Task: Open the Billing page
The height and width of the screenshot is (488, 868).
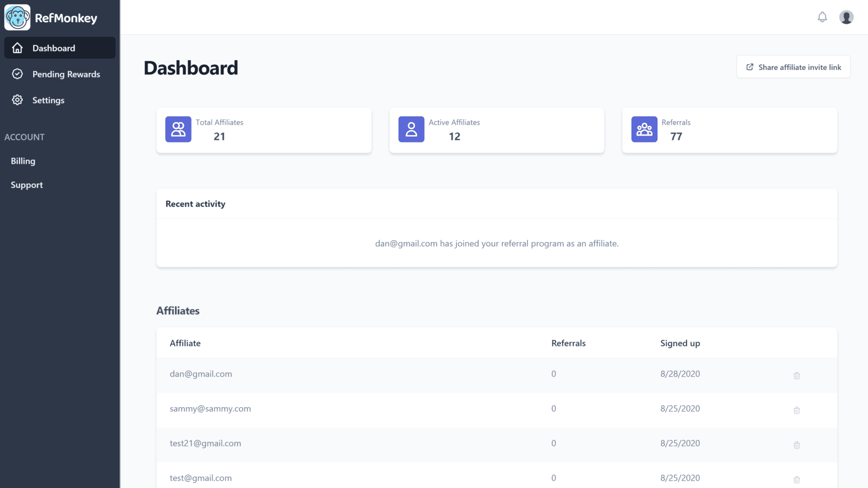Action: tap(23, 160)
